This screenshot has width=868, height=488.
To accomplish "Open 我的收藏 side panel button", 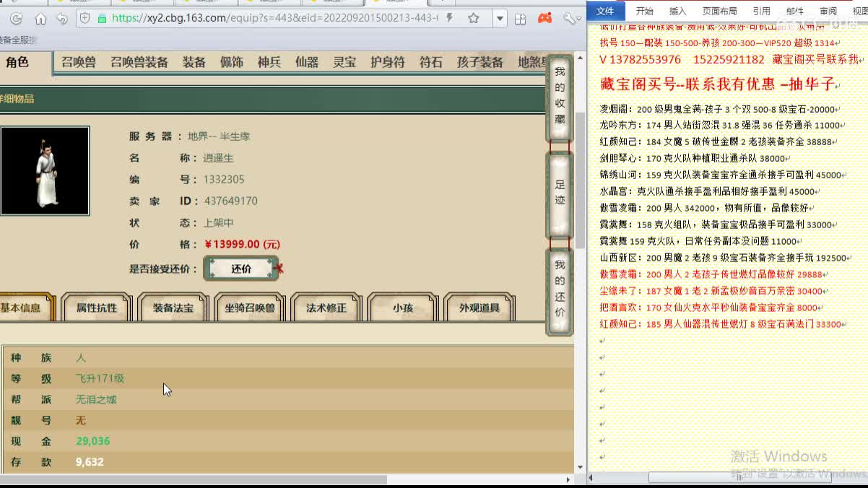I will pos(560,98).
